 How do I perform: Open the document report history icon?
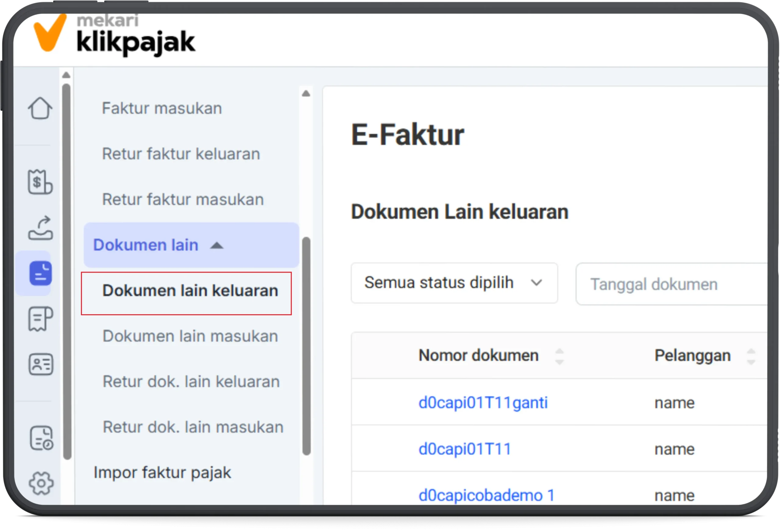pos(41,438)
